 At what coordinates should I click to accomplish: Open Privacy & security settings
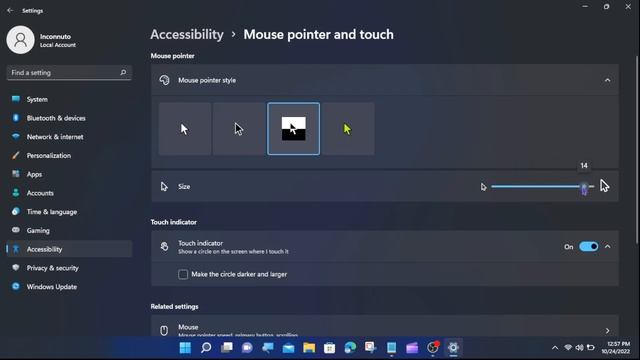(x=69, y=268)
